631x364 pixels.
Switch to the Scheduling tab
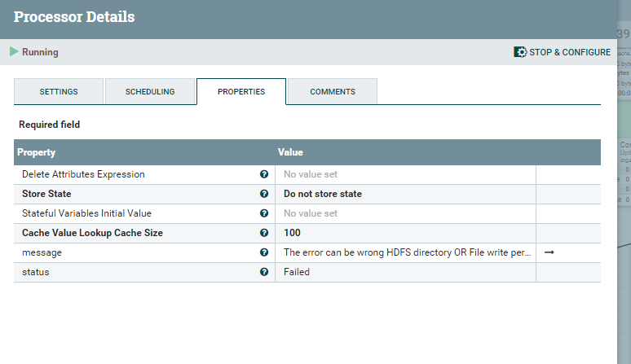coord(150,92)
